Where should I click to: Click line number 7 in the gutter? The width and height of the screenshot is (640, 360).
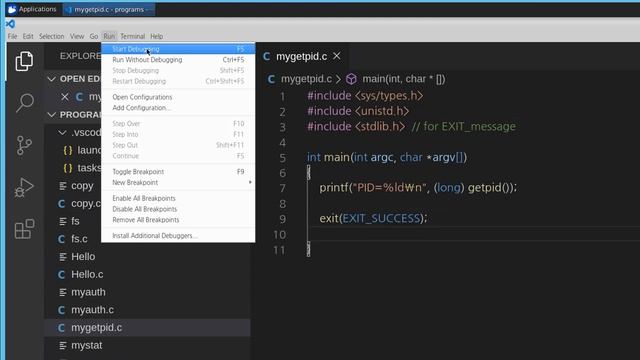coord(282,188)
